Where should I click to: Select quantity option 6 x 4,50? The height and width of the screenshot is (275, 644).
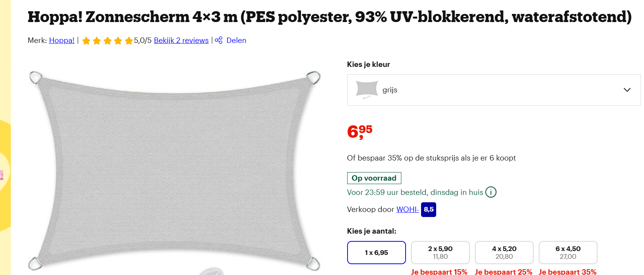[x=568, y=252]
